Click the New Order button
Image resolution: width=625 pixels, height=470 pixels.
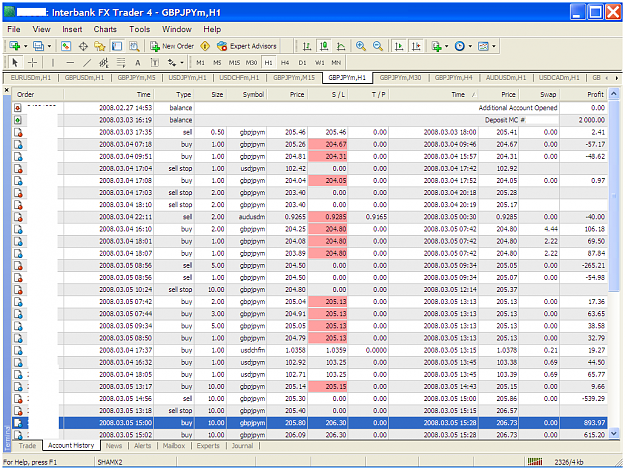tap(172, 46)
